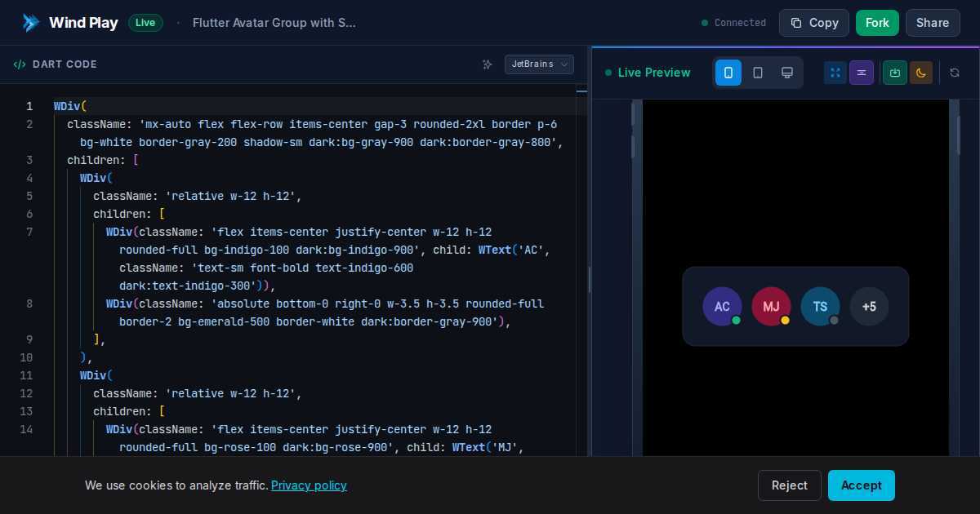Click the green download/install icon

click(895, 73)
